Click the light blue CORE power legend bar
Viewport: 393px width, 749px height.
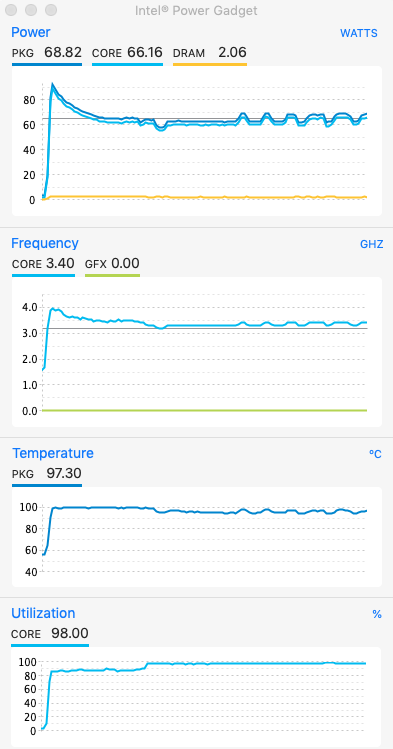(127, 64)
